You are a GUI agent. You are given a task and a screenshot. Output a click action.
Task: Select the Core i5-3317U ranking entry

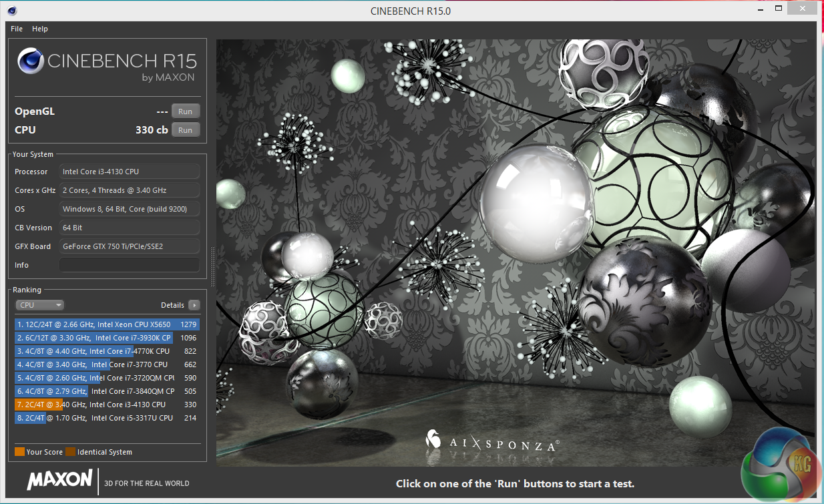point(107,418)
